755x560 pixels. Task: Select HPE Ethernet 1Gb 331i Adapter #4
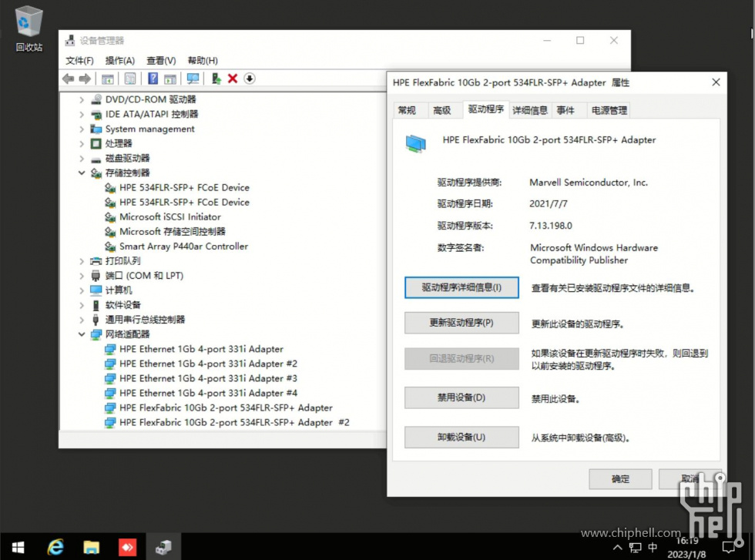pyautogui.click(x=209, y=393)
